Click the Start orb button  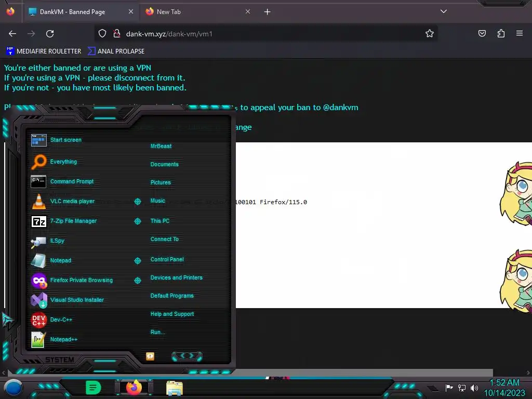click(x=14, y=388)
